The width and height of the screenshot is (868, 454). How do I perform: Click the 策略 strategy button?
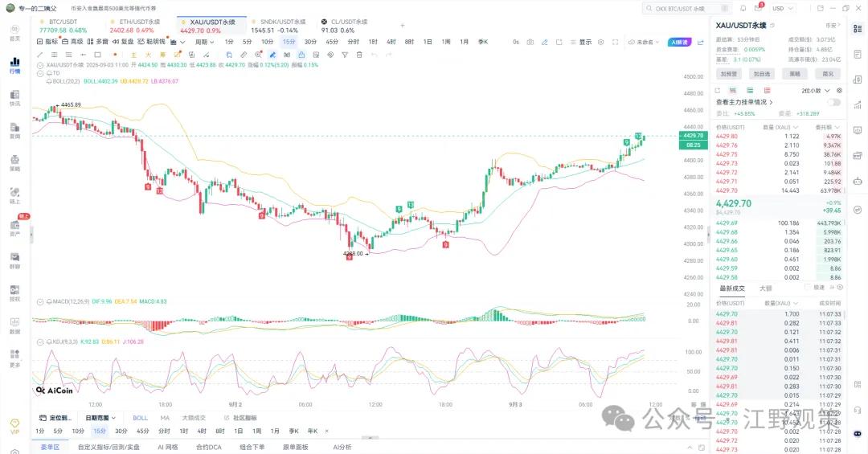(795, 74)
